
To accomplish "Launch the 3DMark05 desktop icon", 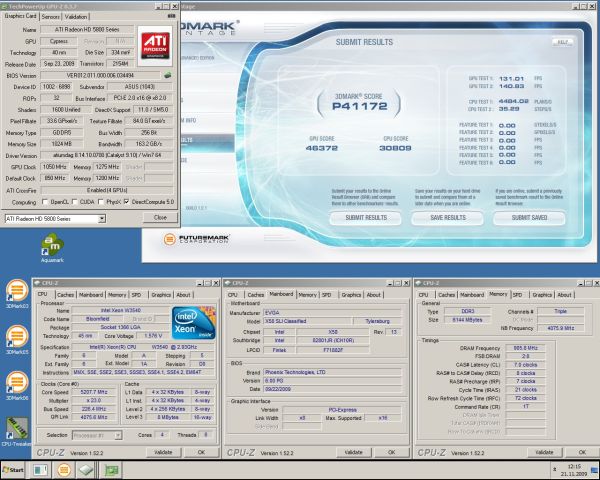I will pyautogui.click(x=17, y=339).
